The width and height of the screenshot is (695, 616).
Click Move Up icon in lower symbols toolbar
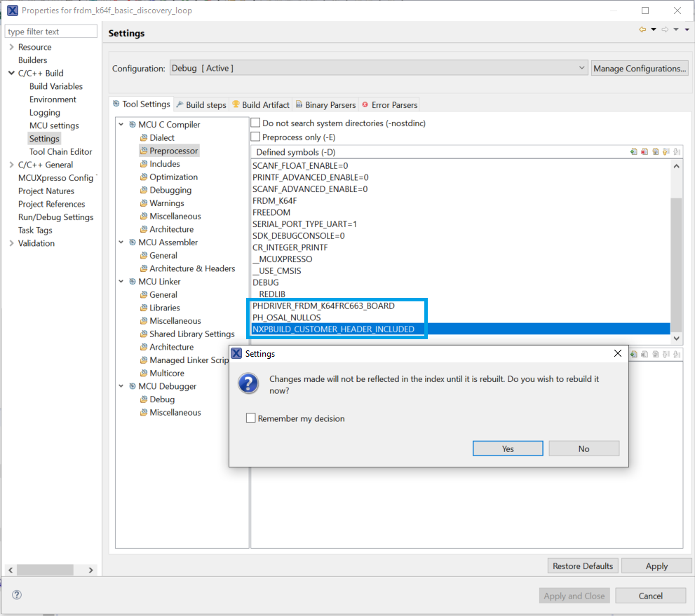pyautogui.click(x=666, y=355)
